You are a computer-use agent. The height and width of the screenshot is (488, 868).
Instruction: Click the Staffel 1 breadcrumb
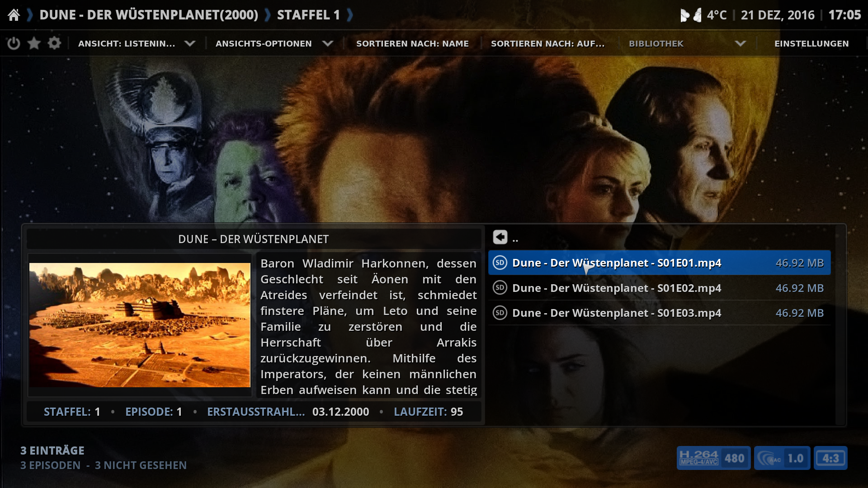308,15
